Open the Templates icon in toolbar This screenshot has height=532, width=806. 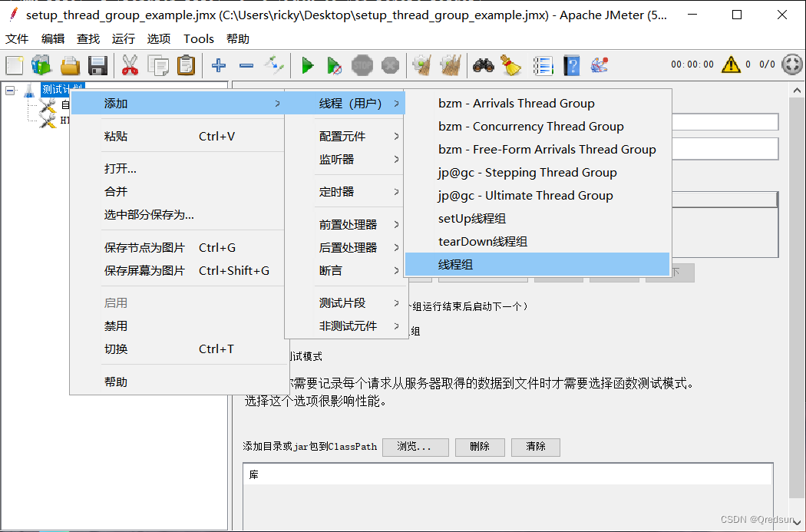[41, 65]
